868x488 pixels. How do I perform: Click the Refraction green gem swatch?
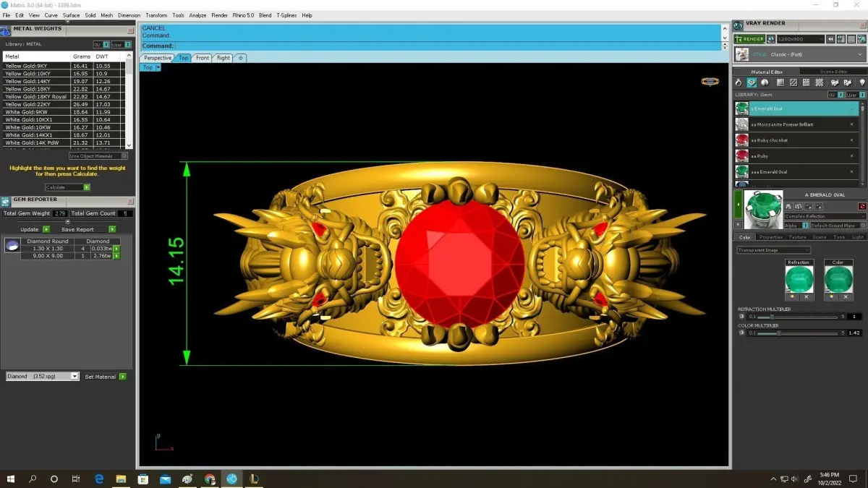[799, 280]
